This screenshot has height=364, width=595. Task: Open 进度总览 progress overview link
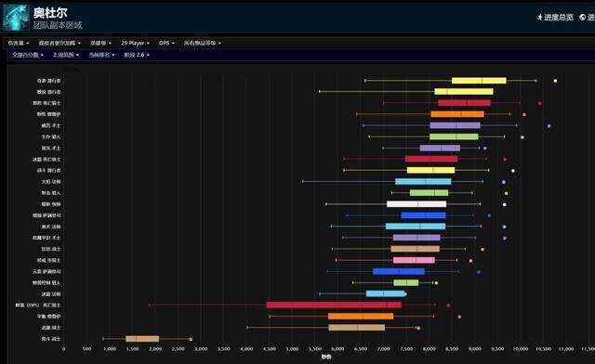click(x=555, y=17)
